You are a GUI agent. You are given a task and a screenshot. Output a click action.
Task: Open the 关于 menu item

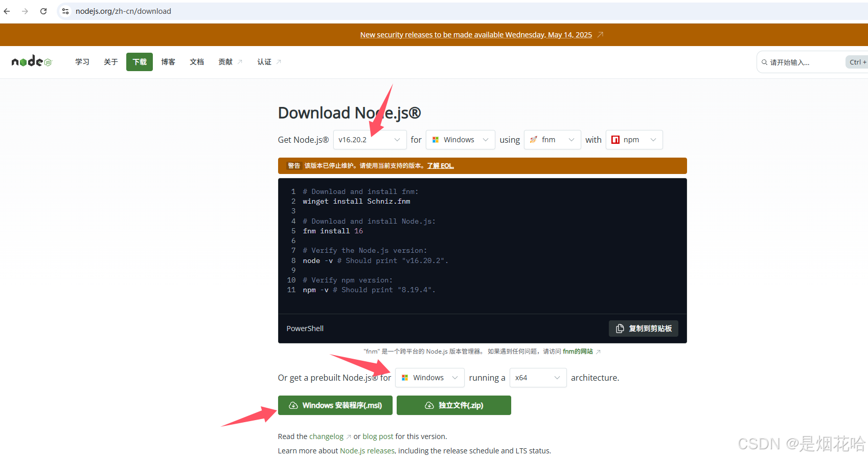click(x=111, y=62)
